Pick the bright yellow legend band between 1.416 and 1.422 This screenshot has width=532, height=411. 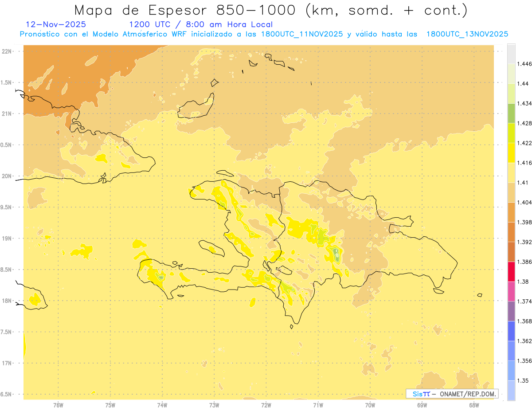pyautogui.click(x=511, y=153)
